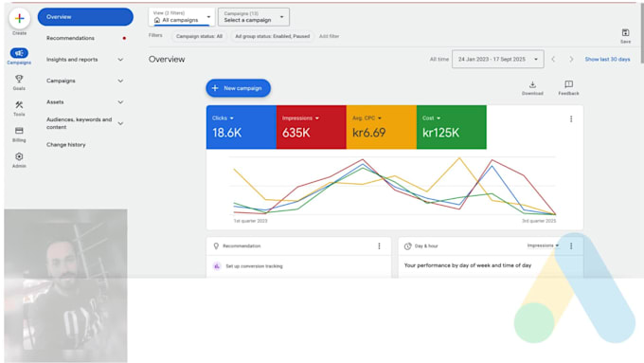
Task: Open Change history in sidebar
Action: click(x=65, y=145)
